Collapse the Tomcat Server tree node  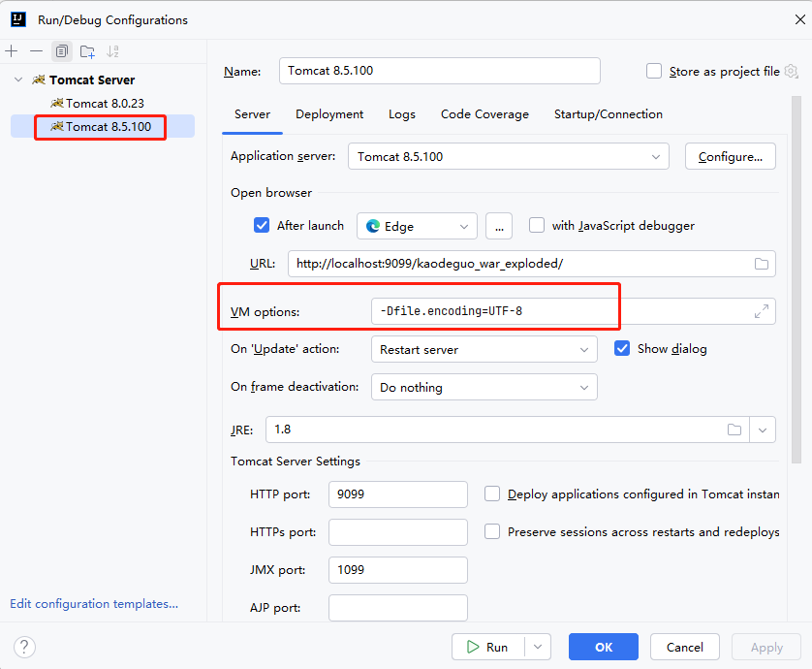18,80
